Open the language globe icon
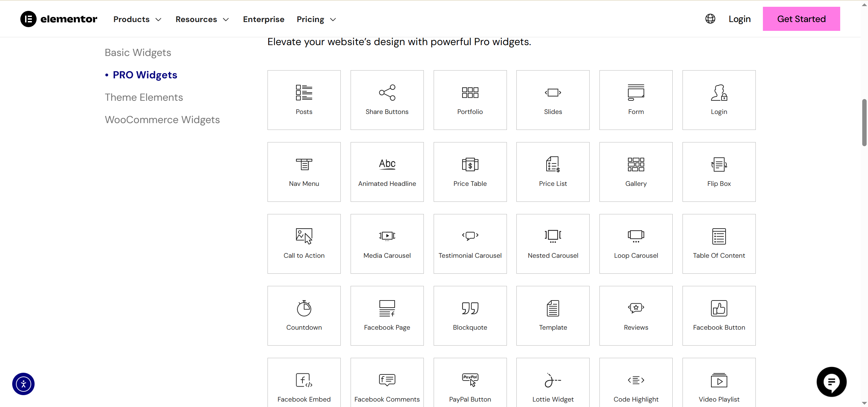This screenshot has height=407, width=868. coord(710,19)
